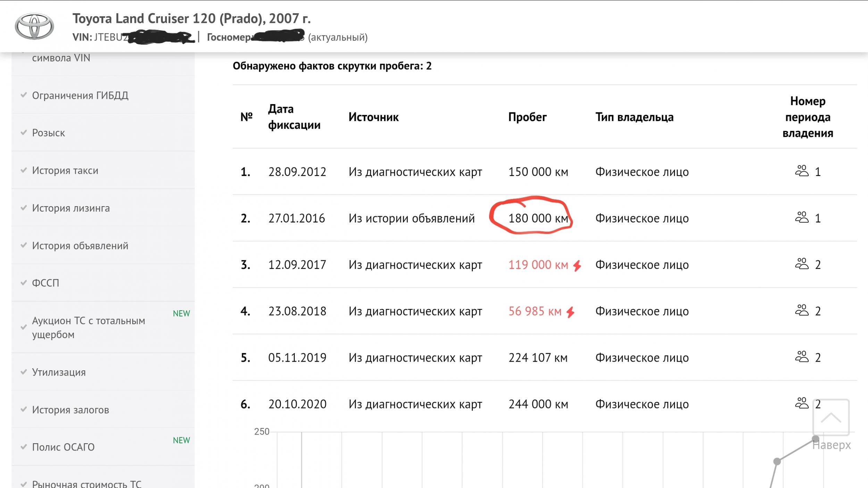868x488 pixels.
Task: Click the Тип владельца column header
Action: point(634,117)
